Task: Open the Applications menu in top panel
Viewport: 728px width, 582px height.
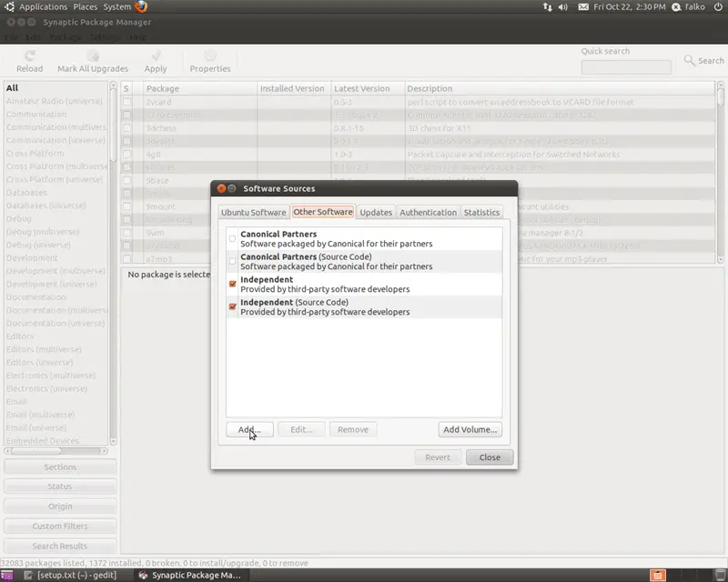Action: (43, 7)
